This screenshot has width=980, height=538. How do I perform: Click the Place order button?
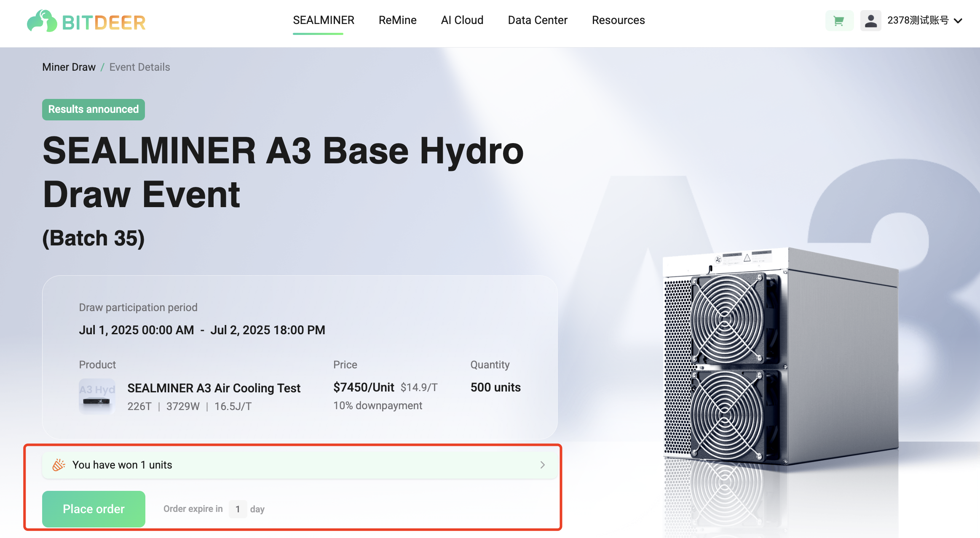pyautogui.click(x=94, y=509)
